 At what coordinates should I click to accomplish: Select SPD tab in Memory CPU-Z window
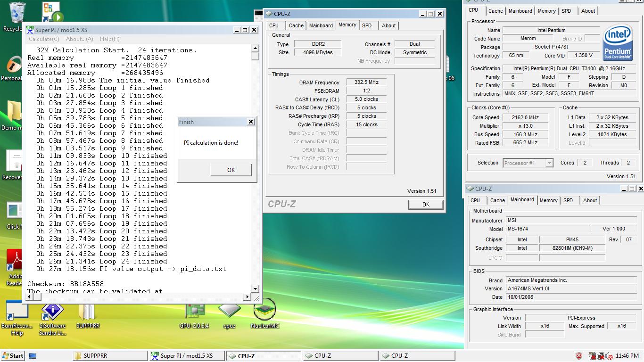(x=367, y=25)
